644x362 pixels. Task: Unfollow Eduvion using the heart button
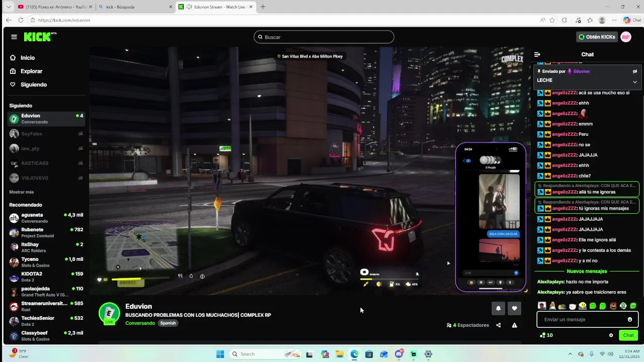pos(514,308)
